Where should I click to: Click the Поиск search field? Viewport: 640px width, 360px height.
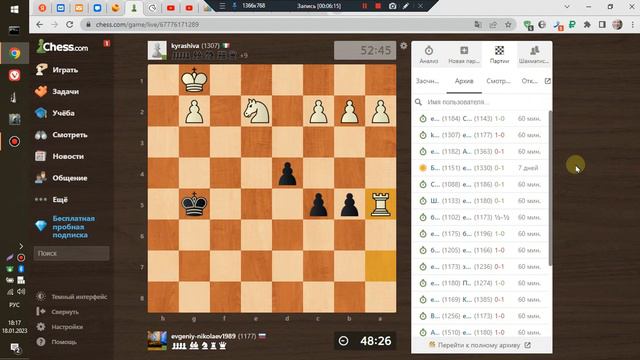click(71, 253)
